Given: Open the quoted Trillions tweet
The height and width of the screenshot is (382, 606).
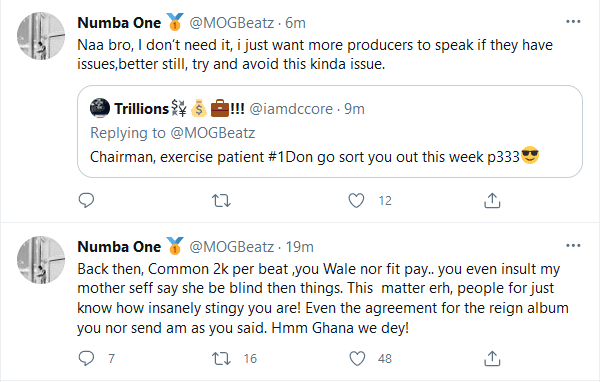Looking at the screenshot, I should 330,131.
